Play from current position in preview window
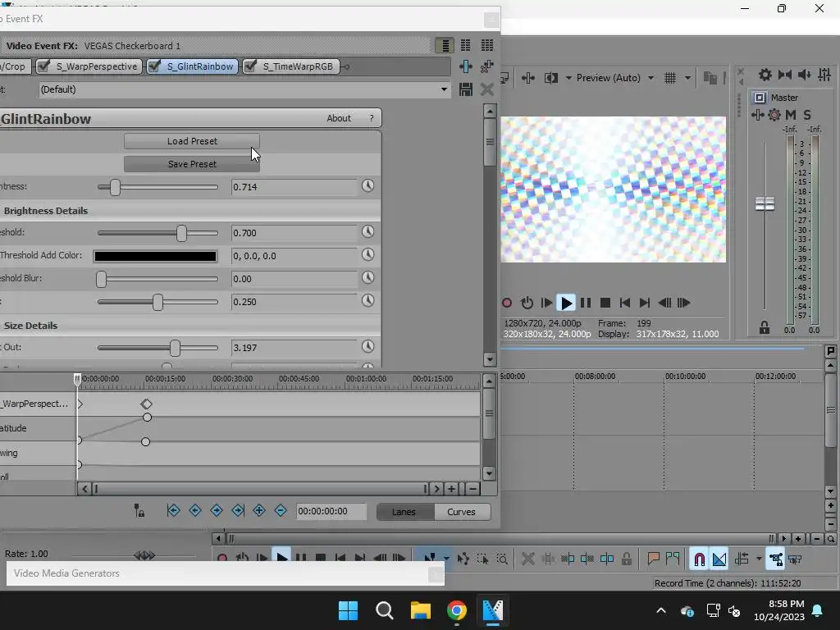Image resolution: width=840 pixels, height=630 pixels. tap(566, 304)
